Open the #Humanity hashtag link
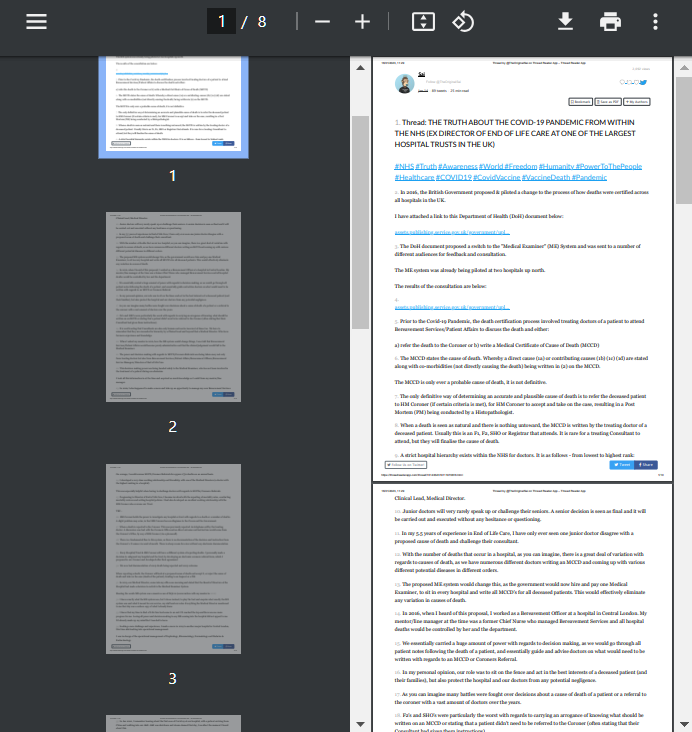692x732 pixels. point(557,166)
